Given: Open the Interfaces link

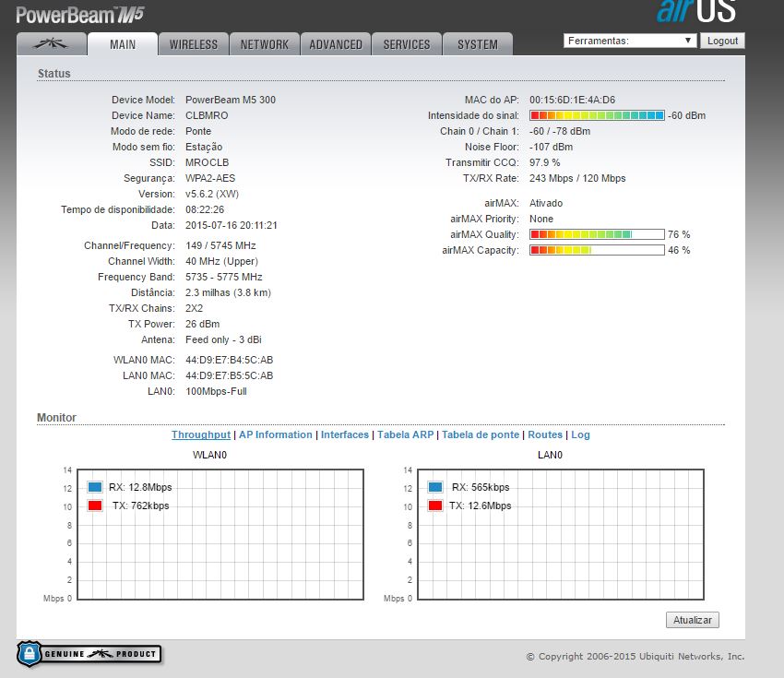Looking at the screenshot, I should 345,434.
